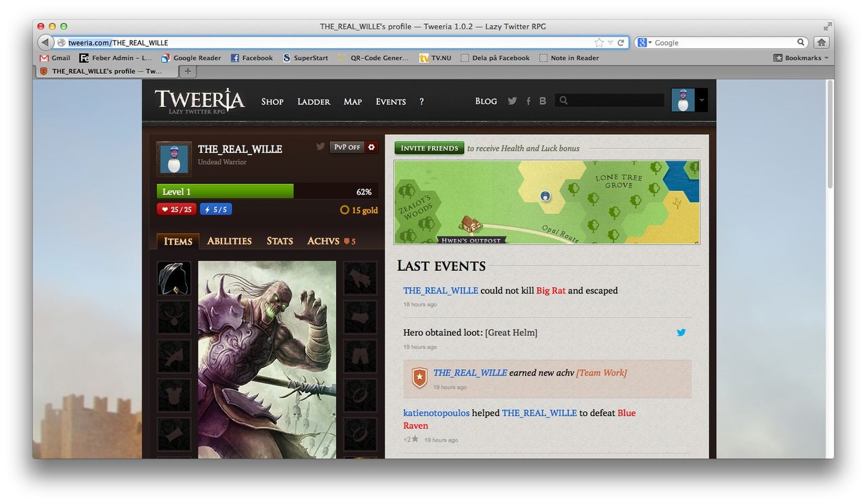Click the user avatar in the header
867x504 pixels.
pyautogui.click(x=683, y=100)
